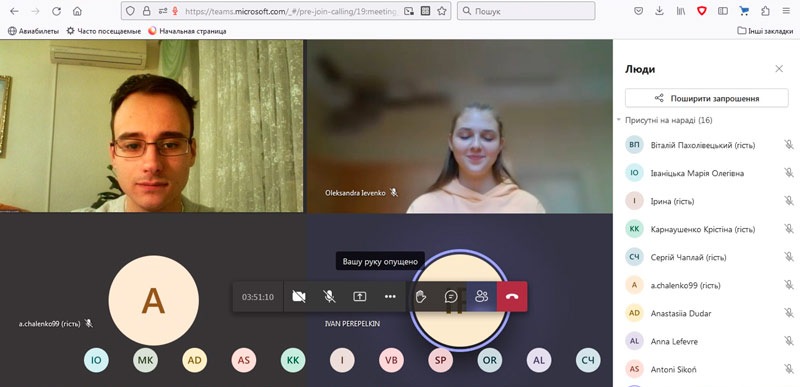Unmute the microphone in call toolbar
The image size is (800, 387).
click(x=329, y=296)
